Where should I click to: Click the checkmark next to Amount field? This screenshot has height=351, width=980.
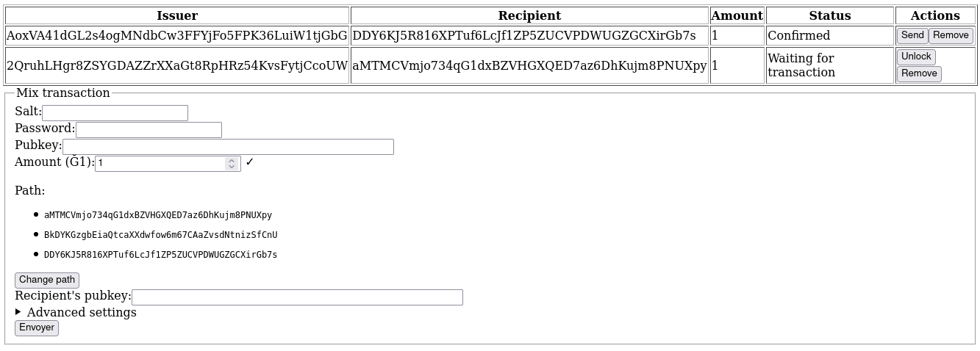coord(249,162)
